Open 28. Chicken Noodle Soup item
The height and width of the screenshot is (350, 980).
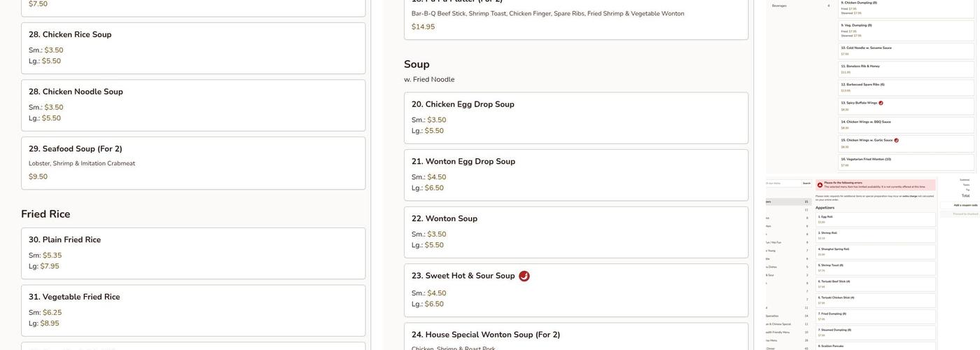(193, 105)
